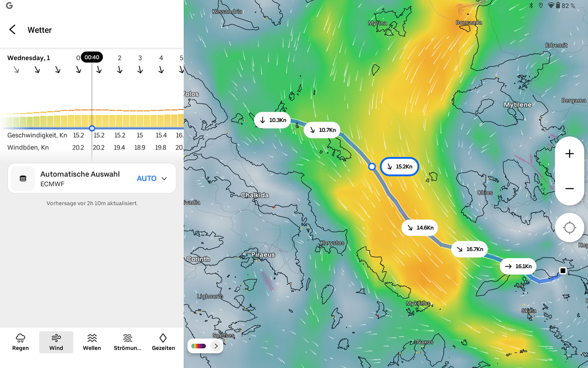Screen dimensions: 588x368
Task: Click the Wednesday, 1 date label
Action: (29, 58)
